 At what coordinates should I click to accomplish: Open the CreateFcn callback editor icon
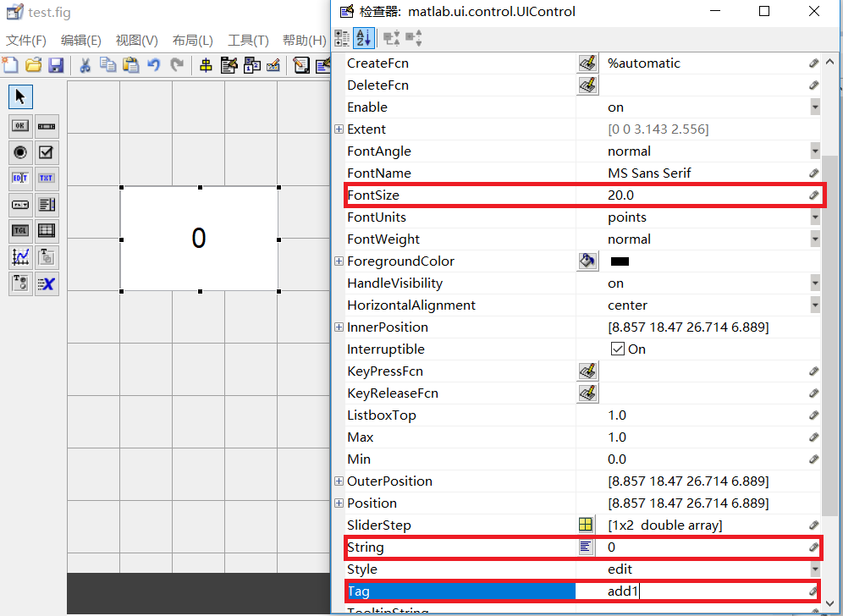click(587, 63)
